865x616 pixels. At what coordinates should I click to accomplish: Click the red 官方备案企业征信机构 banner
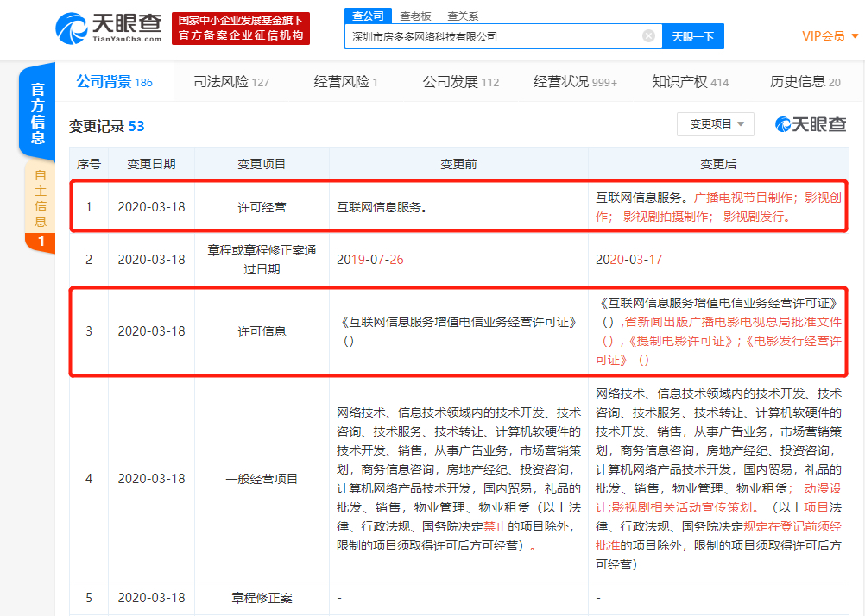(241, 28)
